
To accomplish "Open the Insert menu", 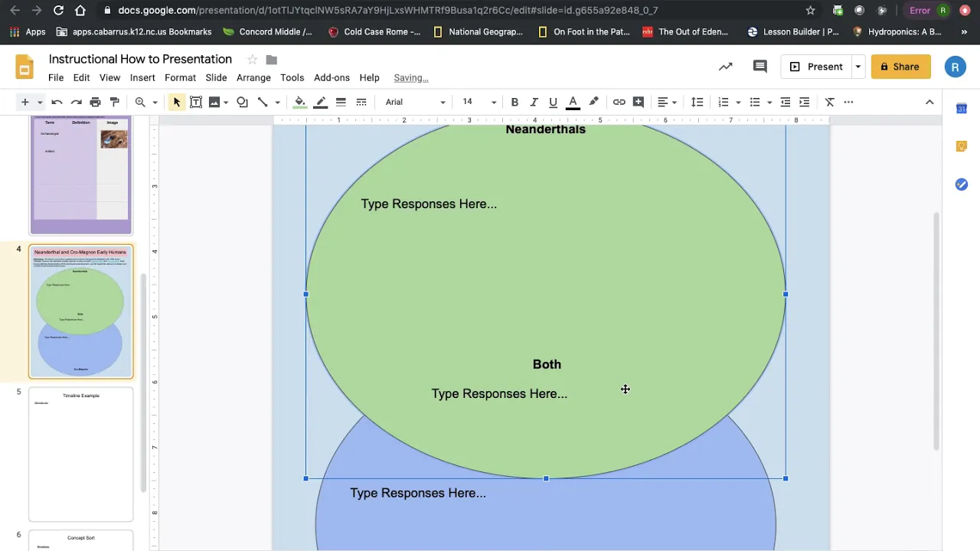I will [x=142, y=77].
